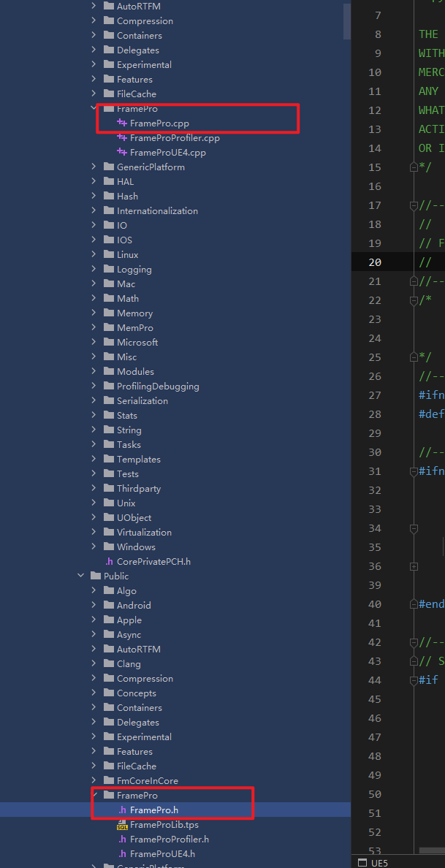Click the Virtualization folder icon

pyautogui.click(x=108, y=532)
